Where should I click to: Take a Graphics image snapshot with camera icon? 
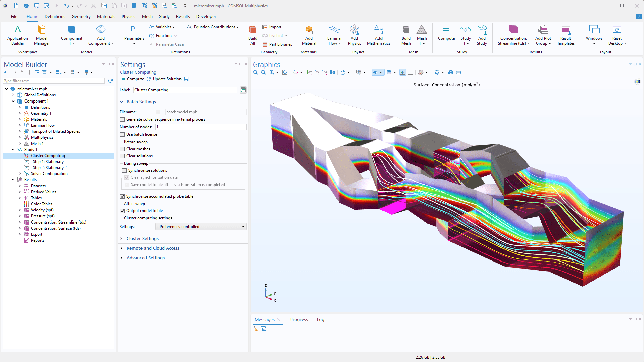[451, 72]
